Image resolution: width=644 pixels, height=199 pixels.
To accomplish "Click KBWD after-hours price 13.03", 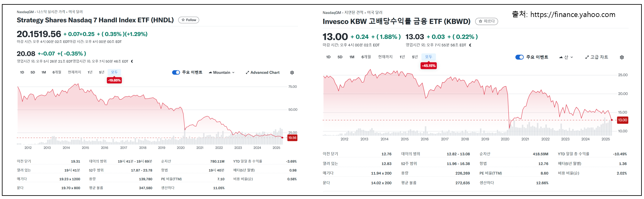I will (x=415, y=37).
